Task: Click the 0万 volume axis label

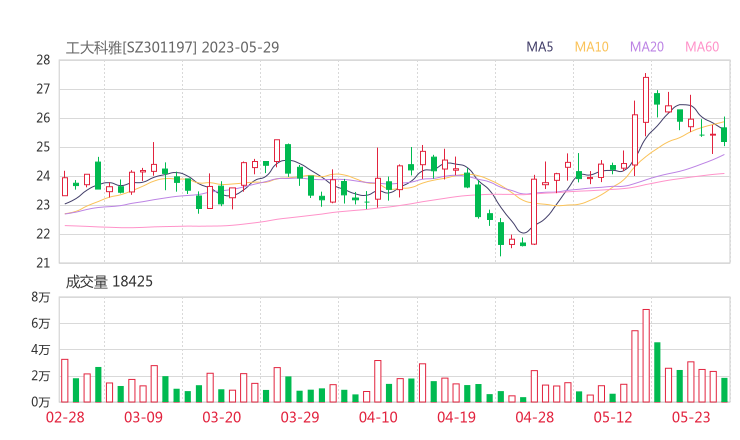Action: 41,402
